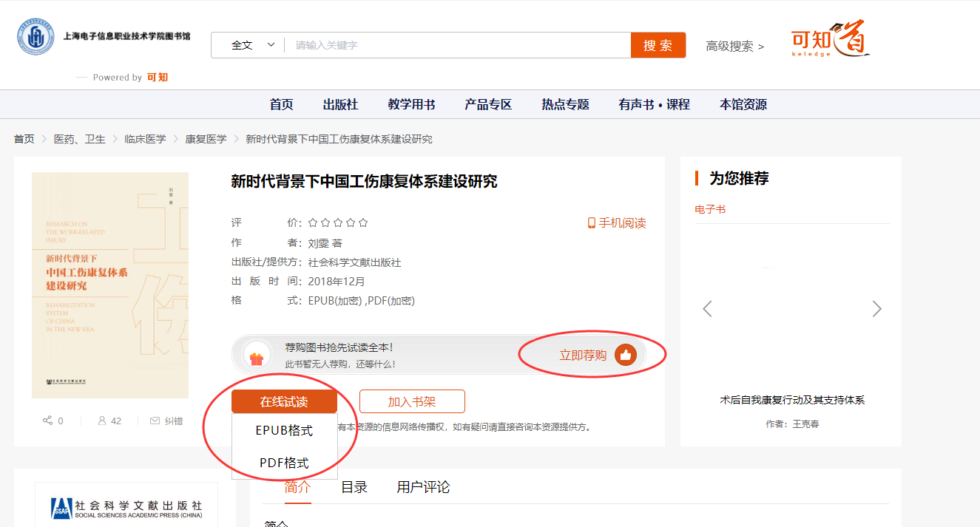The height and width of the screenshot is (527, 980).
Task: Click the keyword search input field
Action: click(459, 45)
